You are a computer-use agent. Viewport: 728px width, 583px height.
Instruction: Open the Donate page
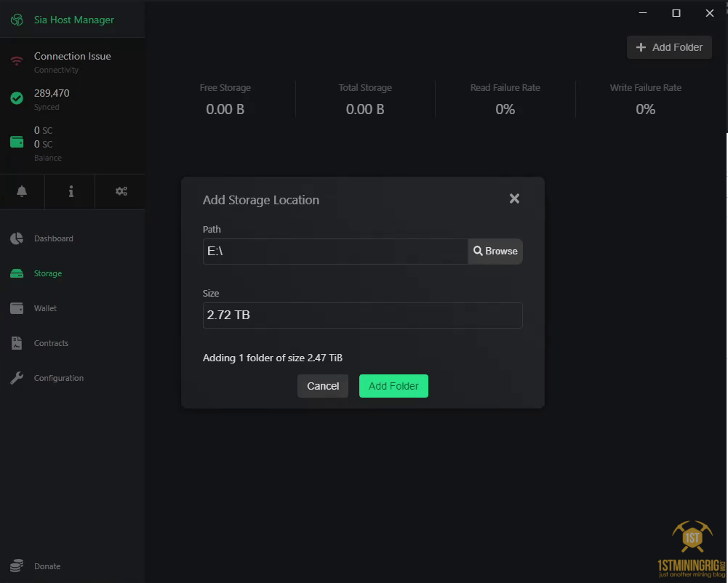pos(47,566)
